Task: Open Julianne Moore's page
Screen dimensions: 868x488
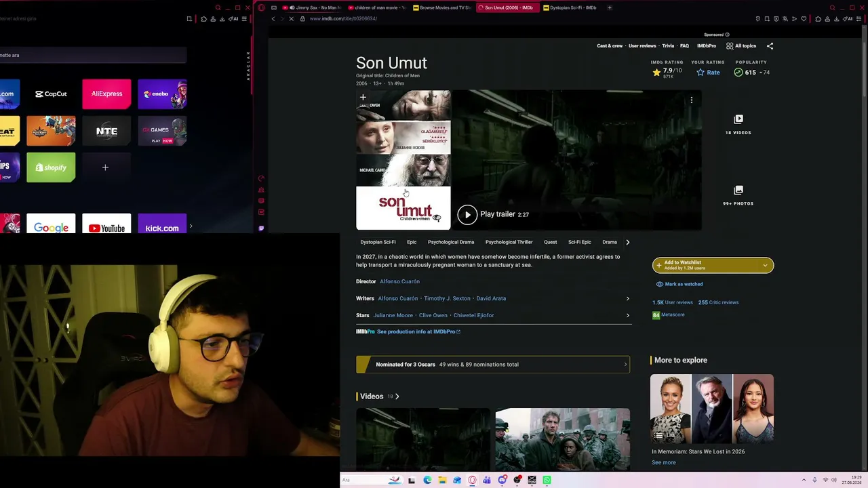Action: coord(393,315)
